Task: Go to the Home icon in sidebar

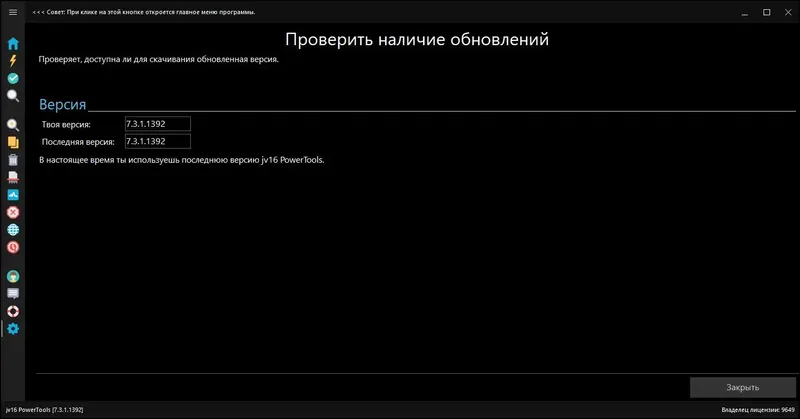Action: point(13,43)
